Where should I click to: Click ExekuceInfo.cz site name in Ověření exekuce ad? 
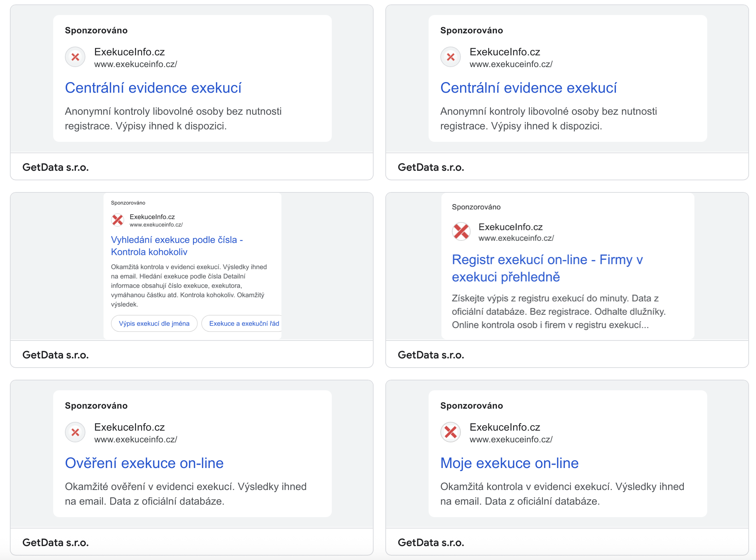(129, 427)
